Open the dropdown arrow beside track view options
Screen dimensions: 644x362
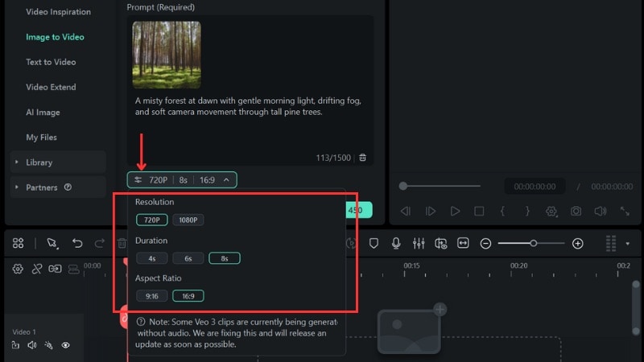click(x=628, y=244)
